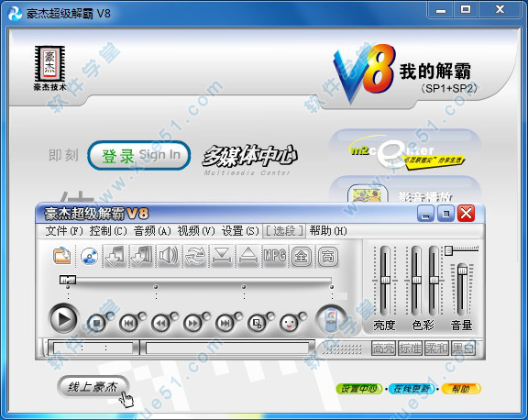The height and width of the screenshot is (420, 528).
Task: Select the 高亮 picture mode
Action: pyautogui.click(x=384, y=348)
